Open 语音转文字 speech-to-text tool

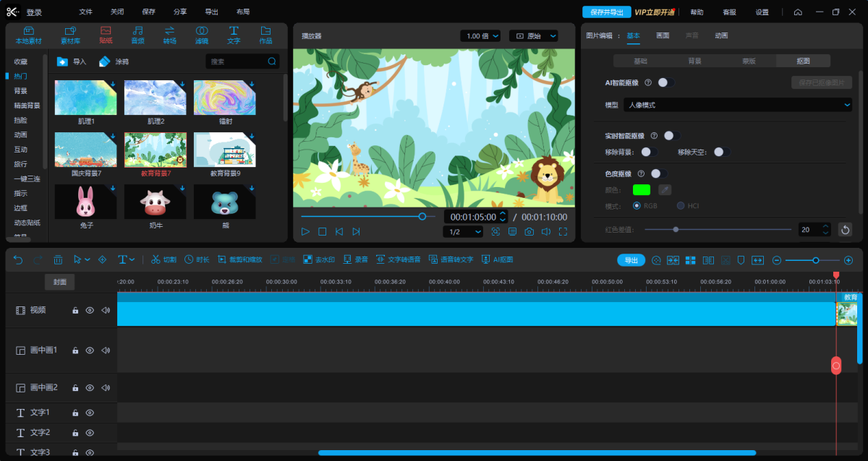pos(451,259)
